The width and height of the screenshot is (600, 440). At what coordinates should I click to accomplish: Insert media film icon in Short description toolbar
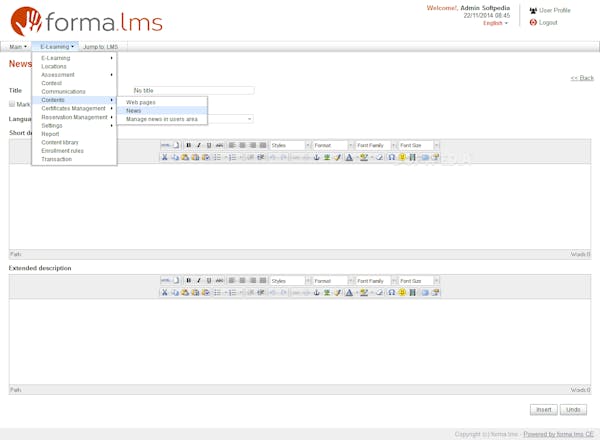412,157
